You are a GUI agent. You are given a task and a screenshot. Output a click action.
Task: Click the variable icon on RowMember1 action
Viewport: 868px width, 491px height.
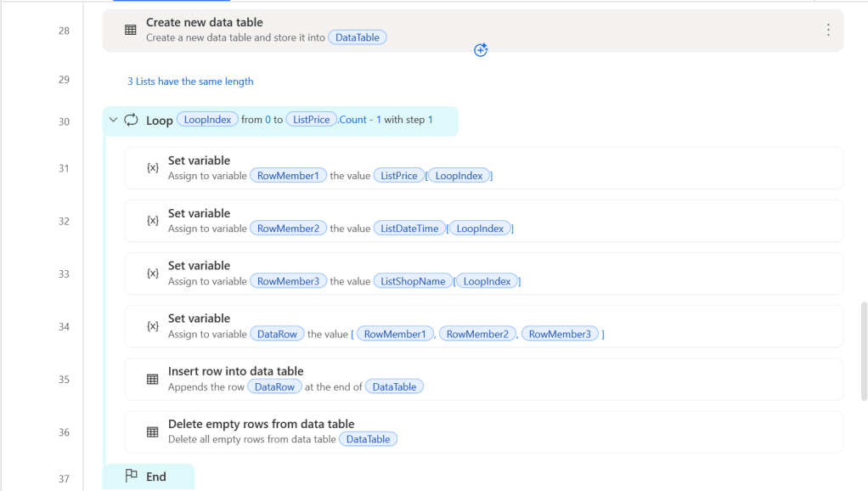(153, 168)
